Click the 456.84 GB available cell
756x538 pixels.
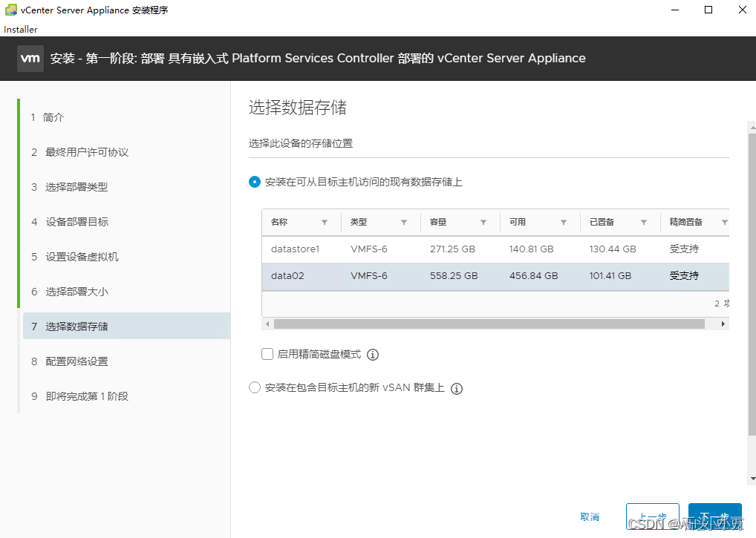click(534, 276)
